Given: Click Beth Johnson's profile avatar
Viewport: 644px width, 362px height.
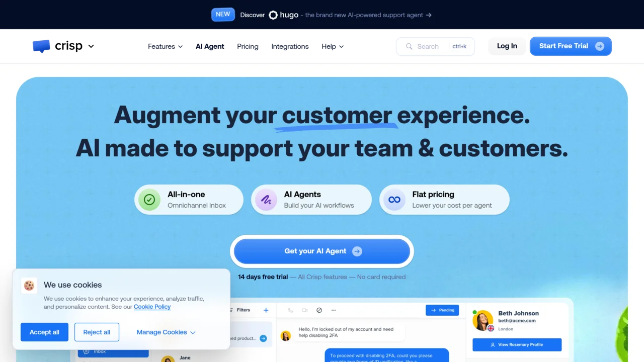Looking at the screenshot, I should [x=483, y=320].
